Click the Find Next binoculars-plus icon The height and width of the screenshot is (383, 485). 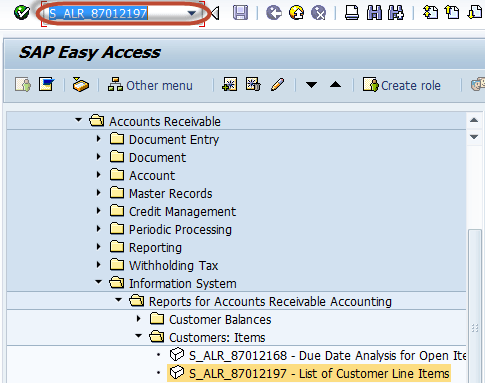coord(396,13)
